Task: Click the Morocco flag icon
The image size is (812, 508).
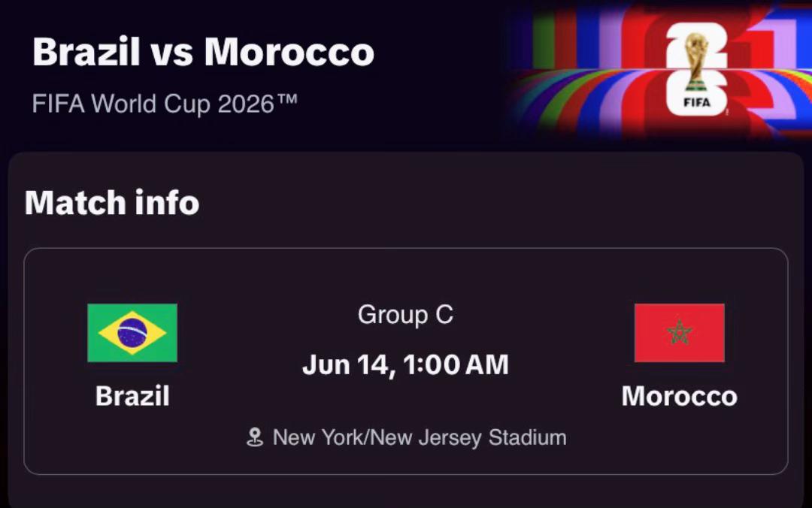Action: click(680, 333)
